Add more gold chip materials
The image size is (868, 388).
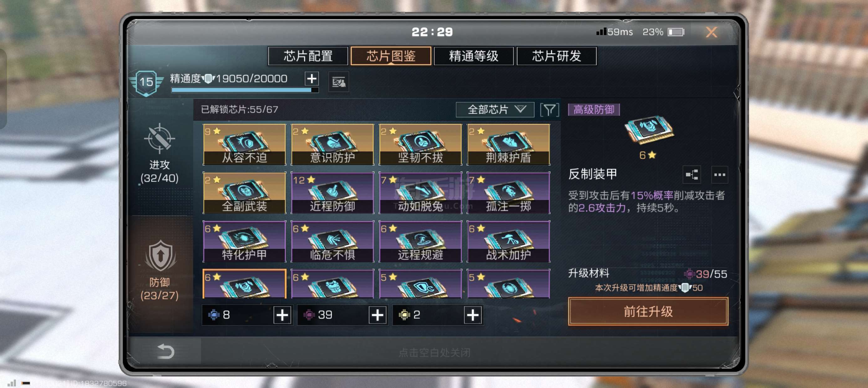(473, 315)
